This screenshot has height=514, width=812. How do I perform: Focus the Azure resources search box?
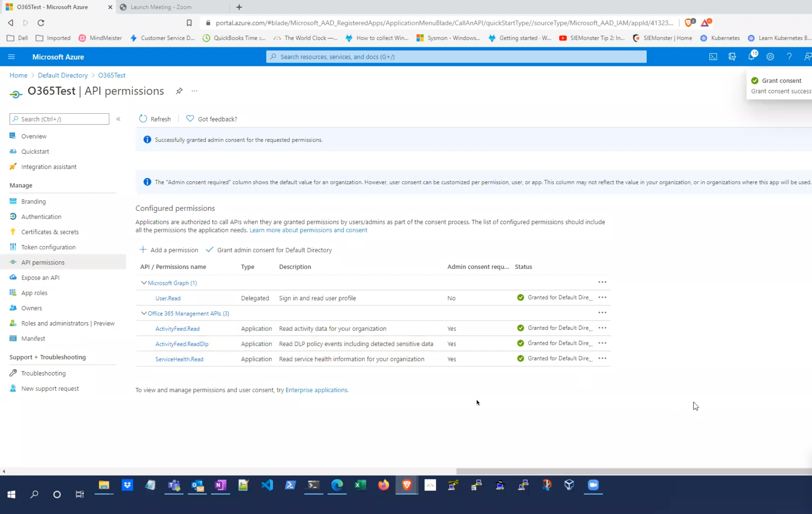(456, 57)
